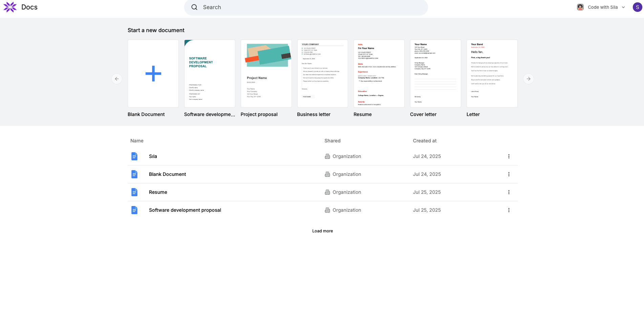Click the organization icon on the Resume row
Image resolution: width=644 pixels, height=319 pixels.
click(327, 192)
